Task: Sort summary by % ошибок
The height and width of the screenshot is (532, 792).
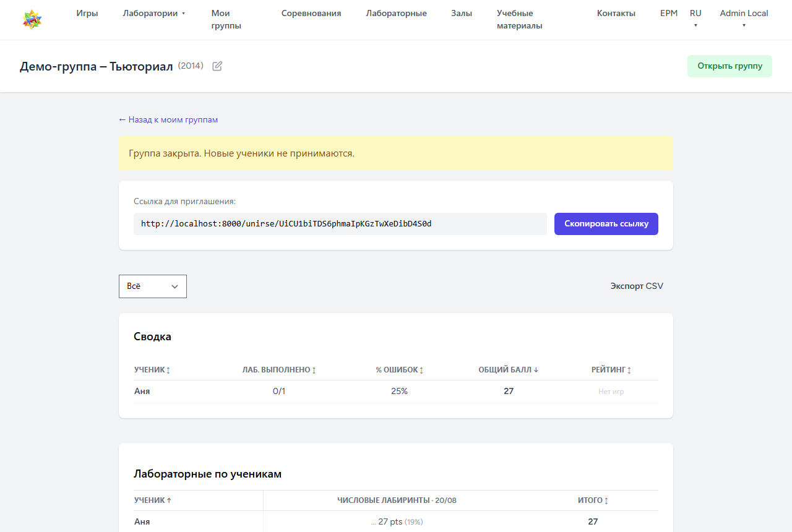Action: coord(400,370)
